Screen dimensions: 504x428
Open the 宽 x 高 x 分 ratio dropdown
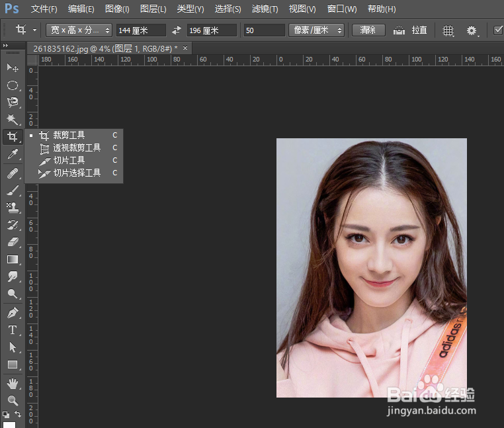[x=79, y=30]
